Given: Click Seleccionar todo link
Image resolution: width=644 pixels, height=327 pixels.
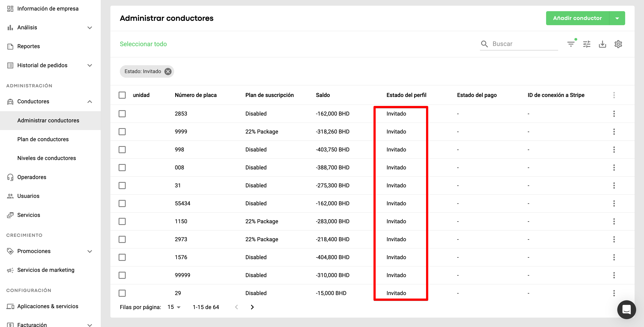Looking at the screenshot, I should tap(143, 44).
